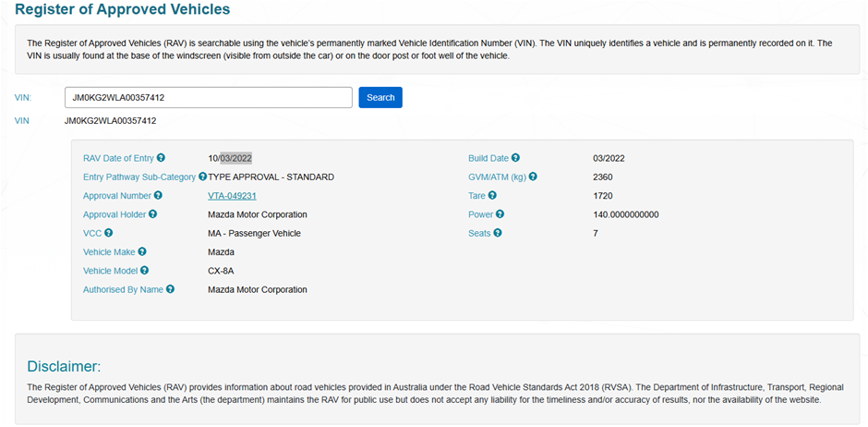Click the Disclaimer heading
Screen dimensions: 868x427
click(64, 366)
